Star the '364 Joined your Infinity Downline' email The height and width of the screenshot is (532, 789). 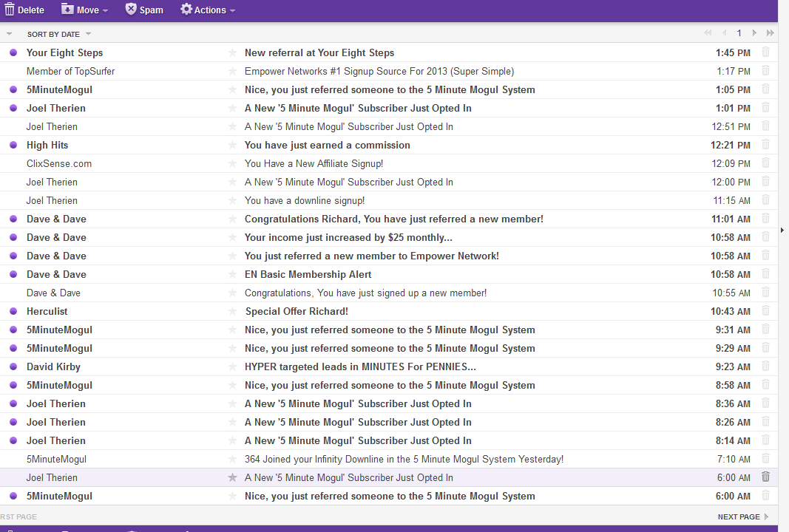(x=232, y=459)
